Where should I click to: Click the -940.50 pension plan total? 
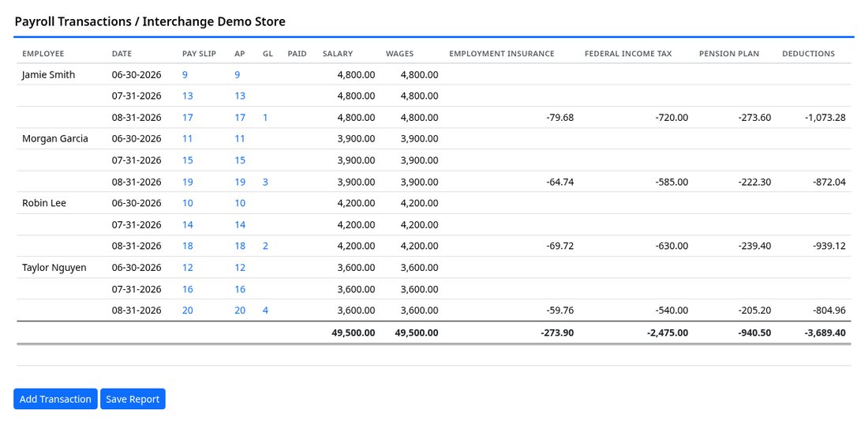click(x=754, y=333)
